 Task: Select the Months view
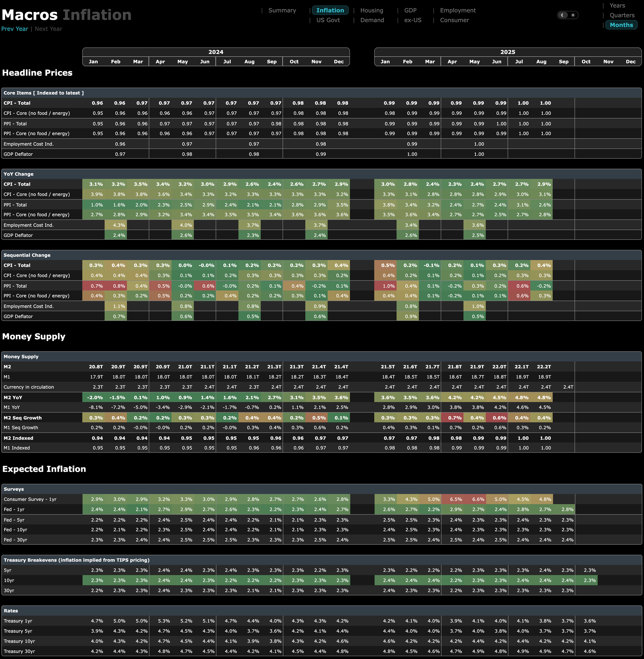point(621,25)
